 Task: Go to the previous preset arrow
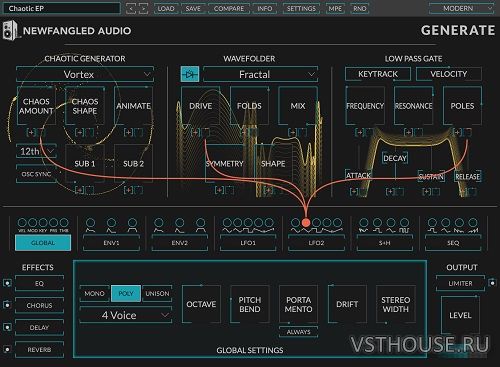(x=131, y=8)
